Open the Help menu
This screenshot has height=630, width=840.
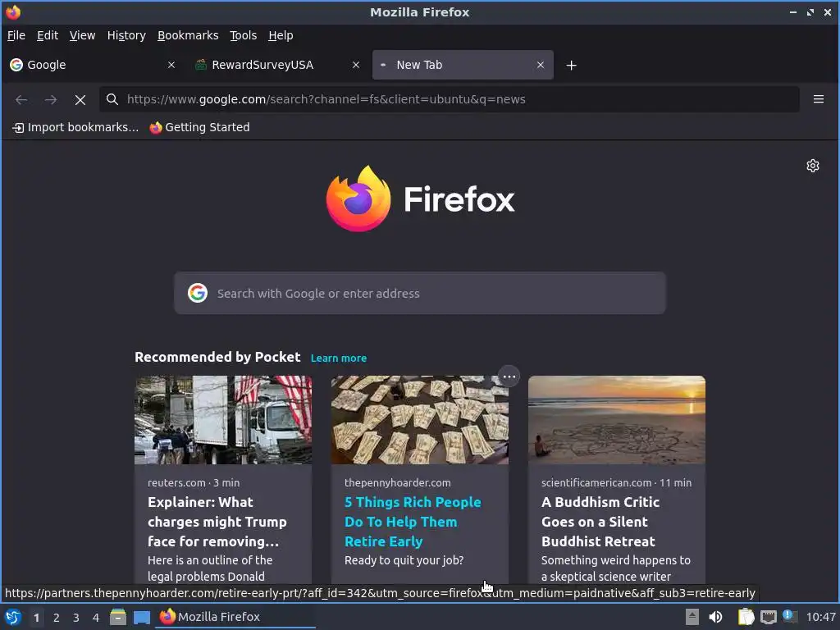[x=281, y=35]
